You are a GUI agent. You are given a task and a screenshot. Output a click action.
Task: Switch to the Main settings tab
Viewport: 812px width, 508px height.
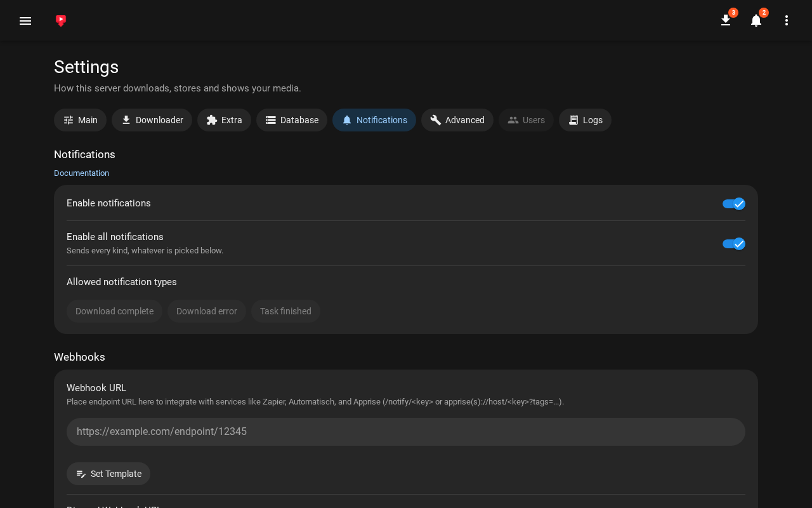pos(80,120)
